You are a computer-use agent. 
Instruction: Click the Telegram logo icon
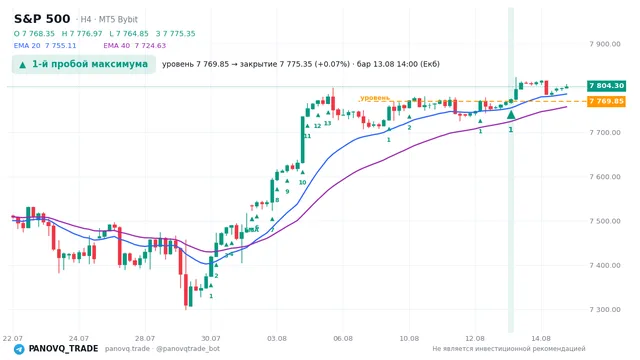19,349
